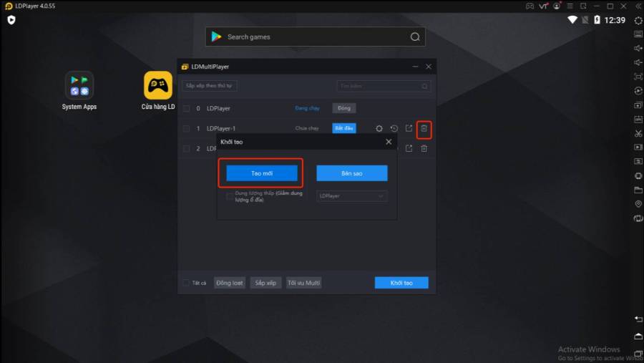Open virtual location pin icon
The height and width of the screenshot is (363, 644).
pyautogui.click(x=638, y=204)
